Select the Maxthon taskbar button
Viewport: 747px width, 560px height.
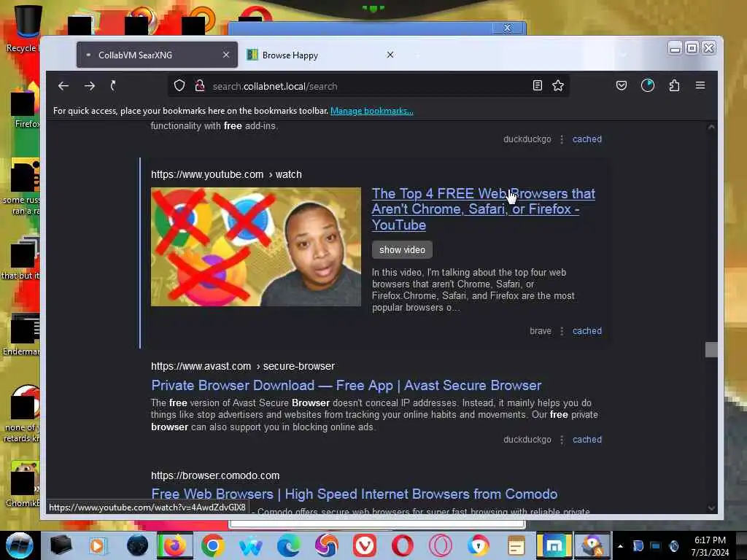tap(554, 545)
